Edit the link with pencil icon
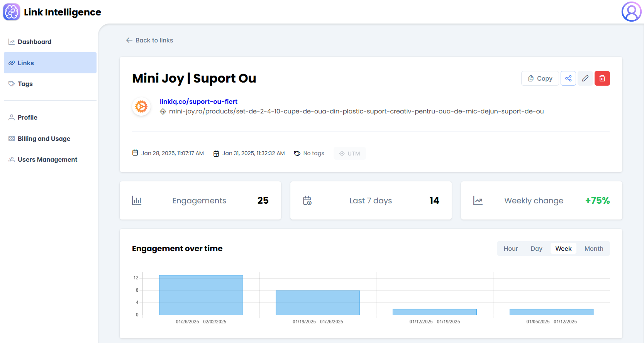644x343 pixels. pyautogui.click(x=585, y=78)
